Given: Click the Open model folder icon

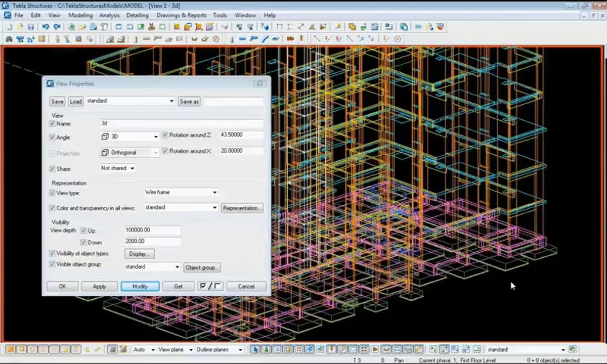Looking at the screenshot, I should pyautogui.click(x=20, y=27).
